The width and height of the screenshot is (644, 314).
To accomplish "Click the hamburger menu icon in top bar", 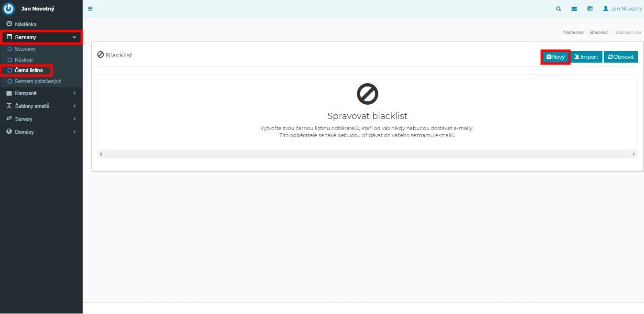I will pos(90,9).
